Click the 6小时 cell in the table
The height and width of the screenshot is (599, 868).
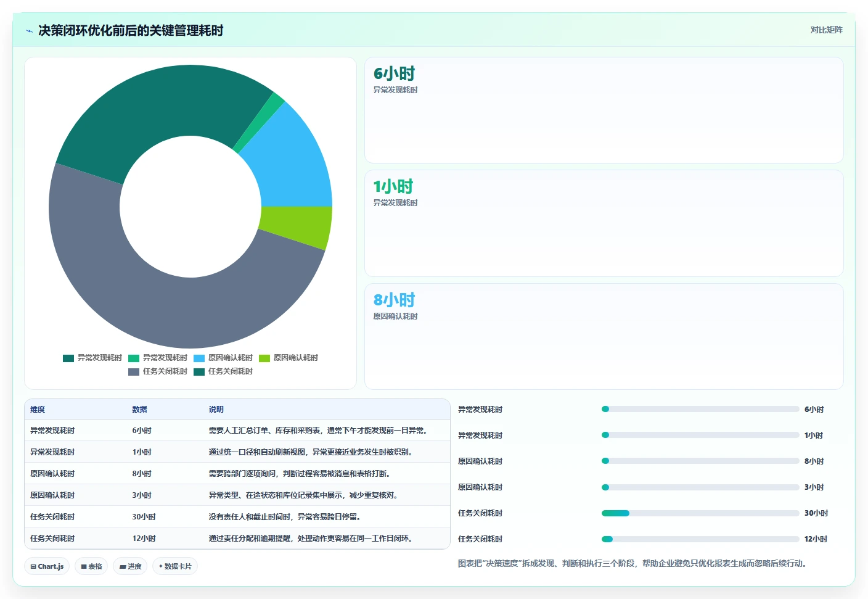point(142,431)
